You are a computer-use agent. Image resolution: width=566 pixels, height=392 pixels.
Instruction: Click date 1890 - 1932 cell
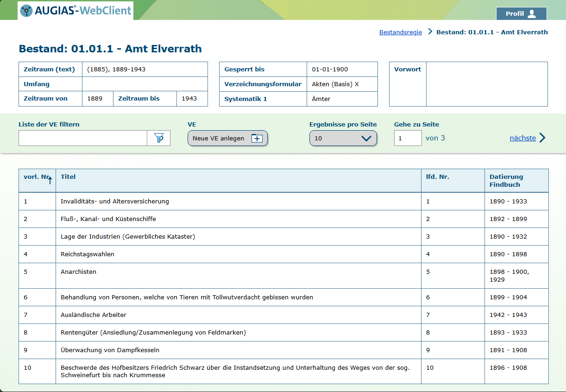pos(516,237)
